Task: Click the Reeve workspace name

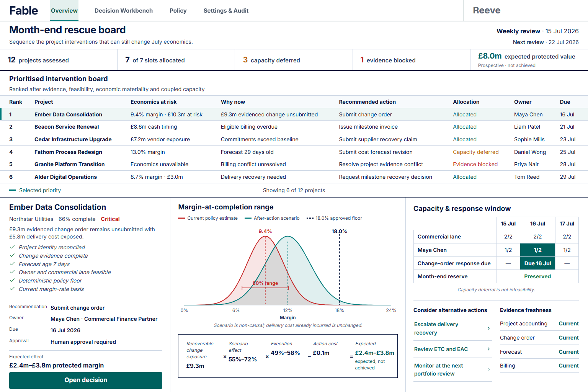Action: pyautogui.click(x=487, y=10)
